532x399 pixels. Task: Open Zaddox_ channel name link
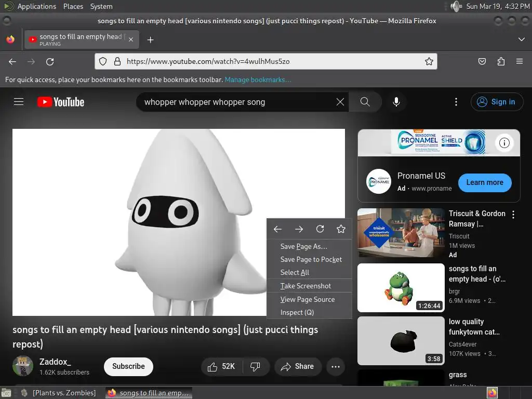coord(55,362)
